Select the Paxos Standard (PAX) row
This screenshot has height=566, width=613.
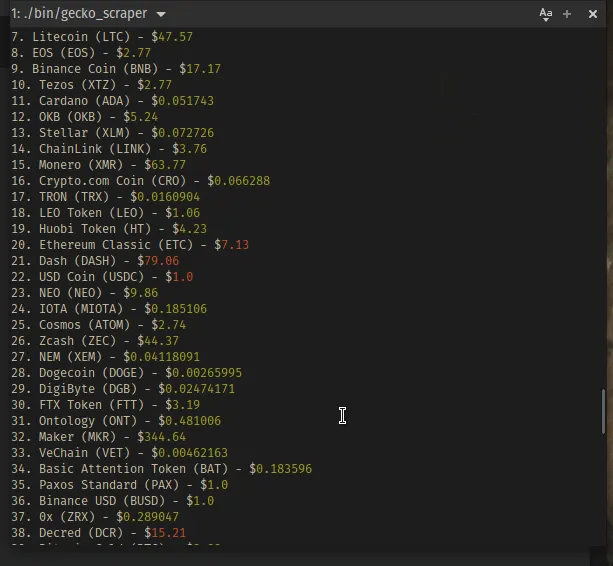tap(120, 485)
